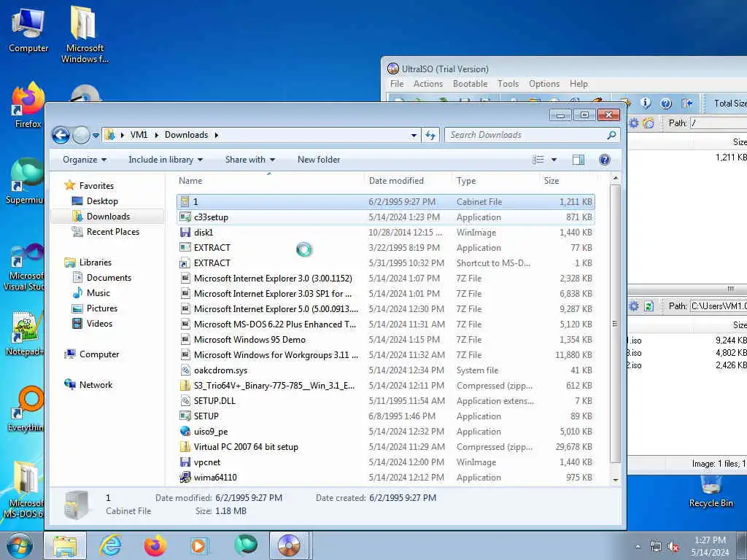This screenshot has width=747, height=560.
Task: Change view using the view icon
Action: (538, 160)
